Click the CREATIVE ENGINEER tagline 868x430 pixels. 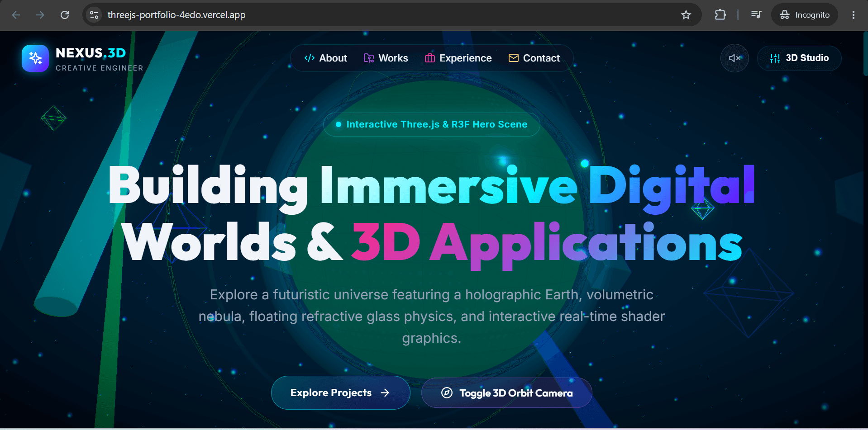click(x=100, y=68)
